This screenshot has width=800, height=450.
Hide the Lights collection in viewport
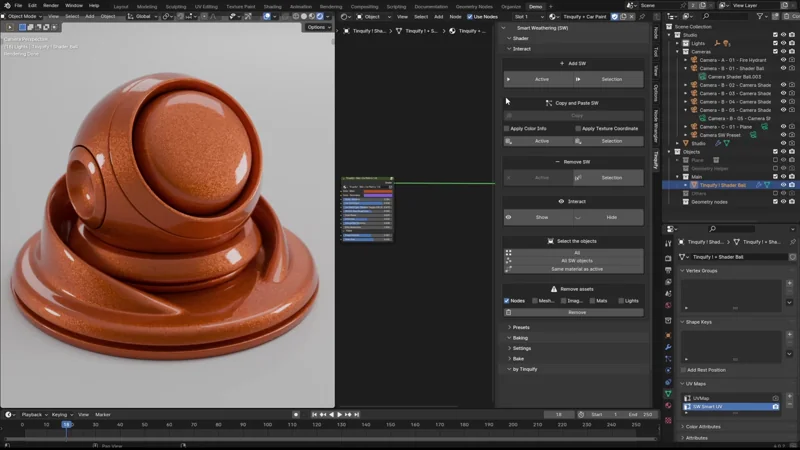pos(783,43)
